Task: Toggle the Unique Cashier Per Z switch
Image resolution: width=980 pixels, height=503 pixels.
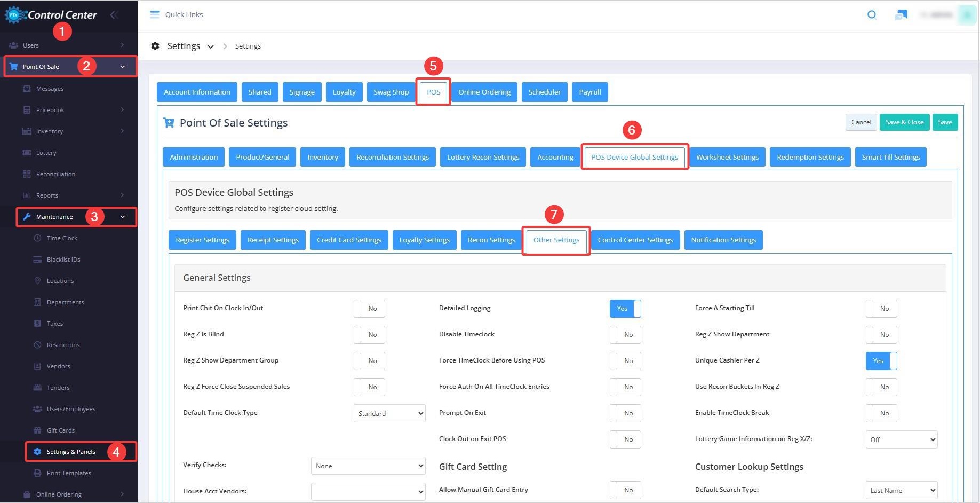Action: pos(881,361)
